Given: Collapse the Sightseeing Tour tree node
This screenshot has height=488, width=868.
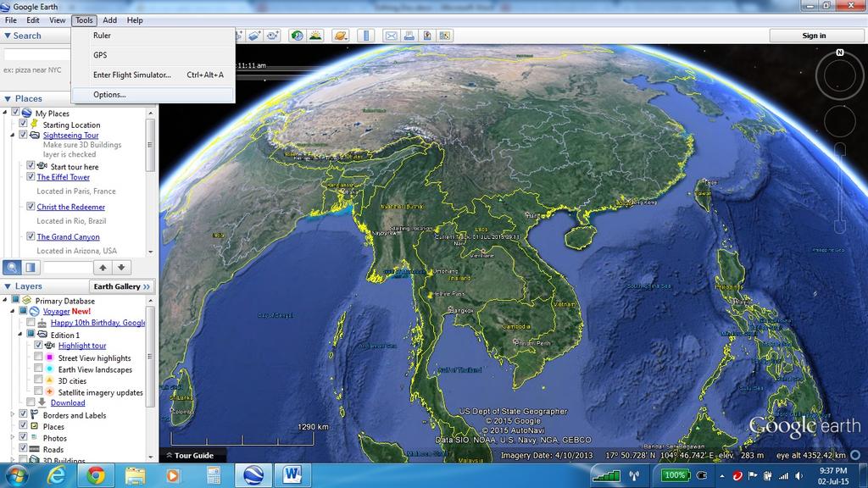Looking at the screenshot, I should point(12,135).
